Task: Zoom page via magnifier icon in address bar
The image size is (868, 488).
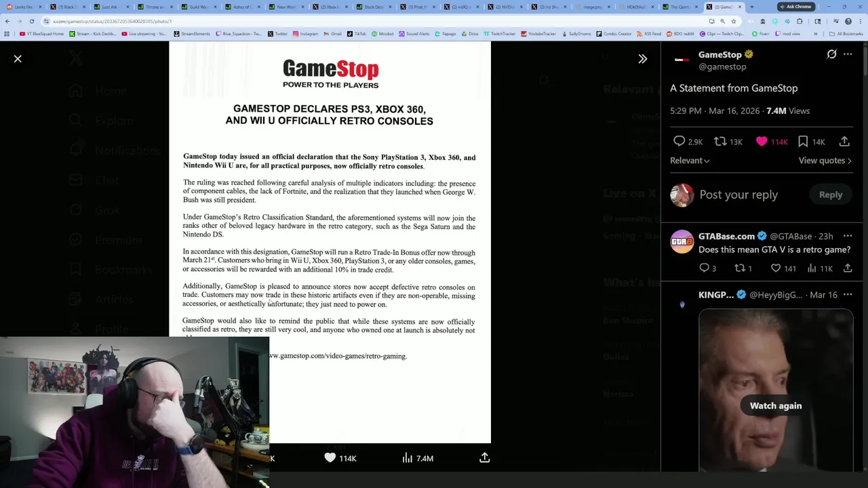Action: click(x=722, y=21)
